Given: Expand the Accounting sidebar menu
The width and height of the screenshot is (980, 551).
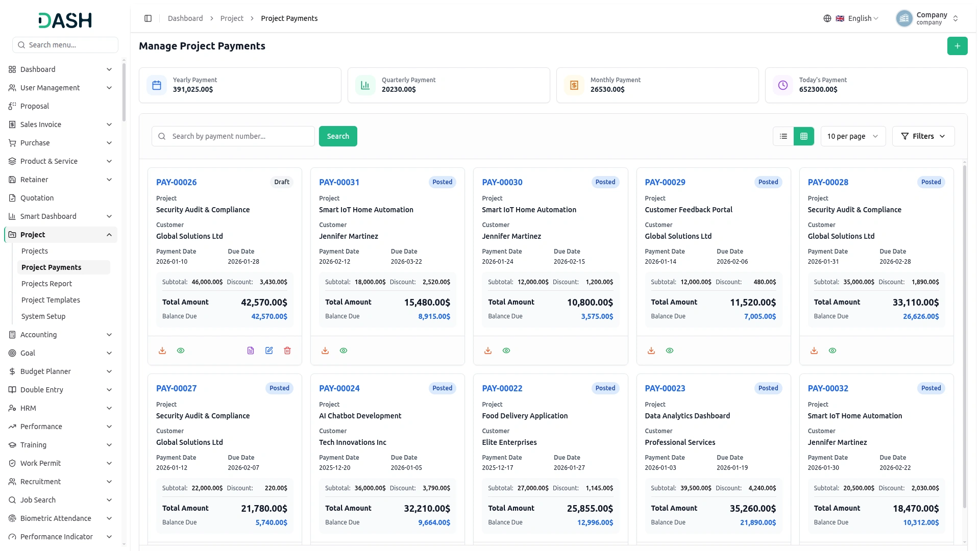Looking at the screenshot, I should [61, 335].
